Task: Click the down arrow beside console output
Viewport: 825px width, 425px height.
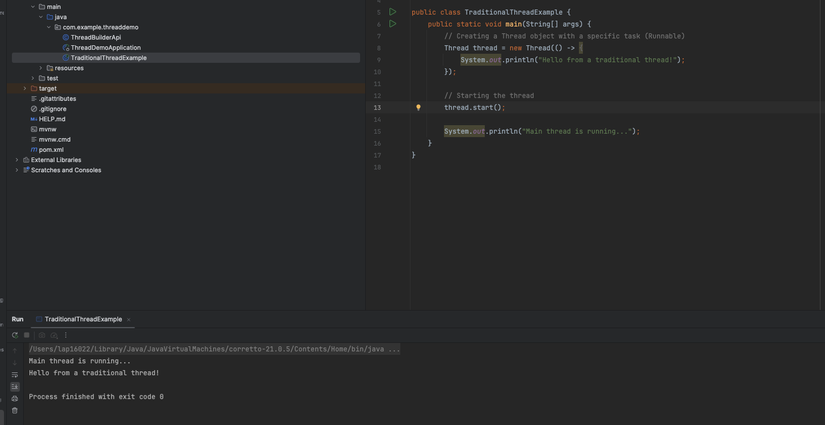Action: click(x=15, y=363)
